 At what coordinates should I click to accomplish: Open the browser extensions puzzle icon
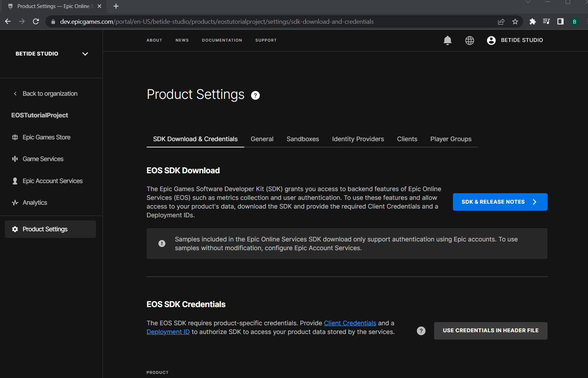click(533, 22)
